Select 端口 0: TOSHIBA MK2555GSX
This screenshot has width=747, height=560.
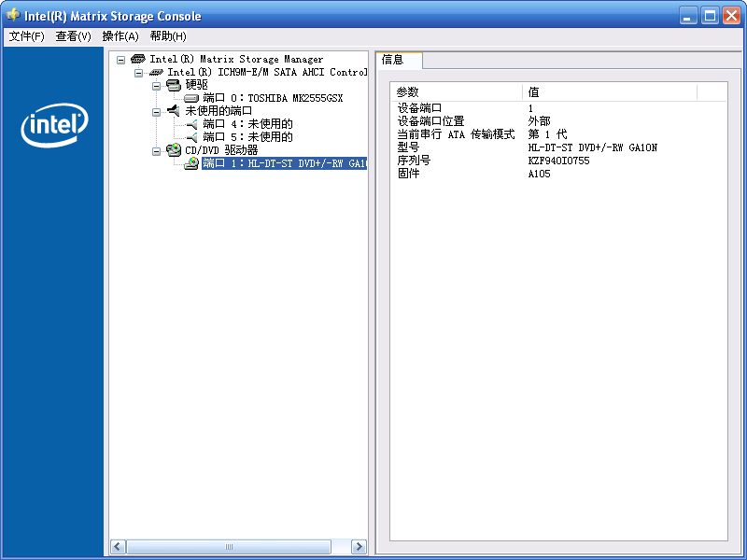coord(273,98)
